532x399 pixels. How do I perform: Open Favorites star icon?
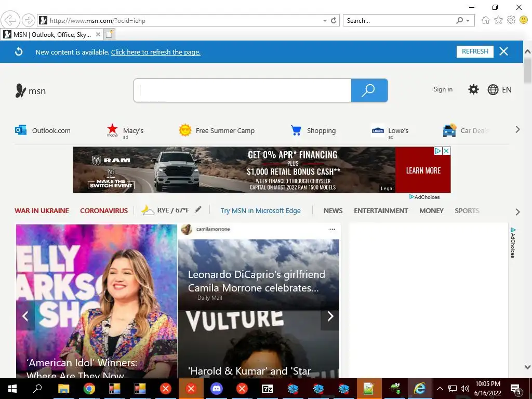click(x=498, y=20)
